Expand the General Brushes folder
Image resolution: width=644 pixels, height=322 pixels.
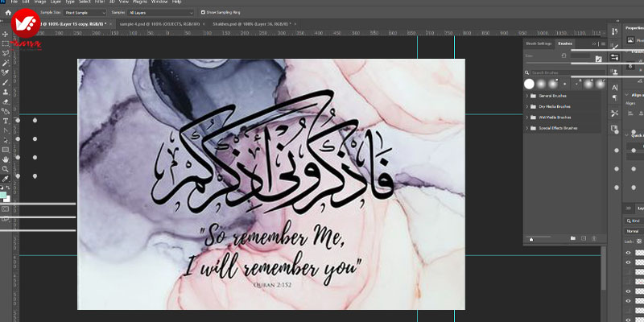pyautogui.click(x=527, y=96)
